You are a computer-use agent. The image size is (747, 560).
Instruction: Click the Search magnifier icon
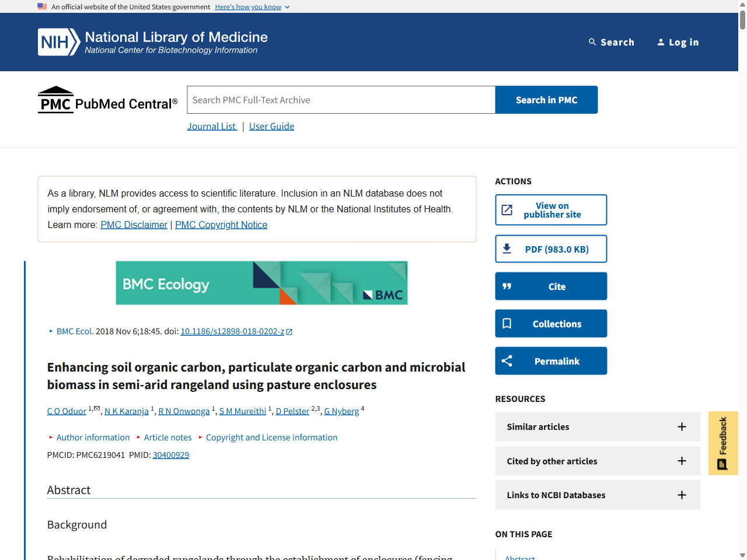pyautogui.click(x=592, y=42)
